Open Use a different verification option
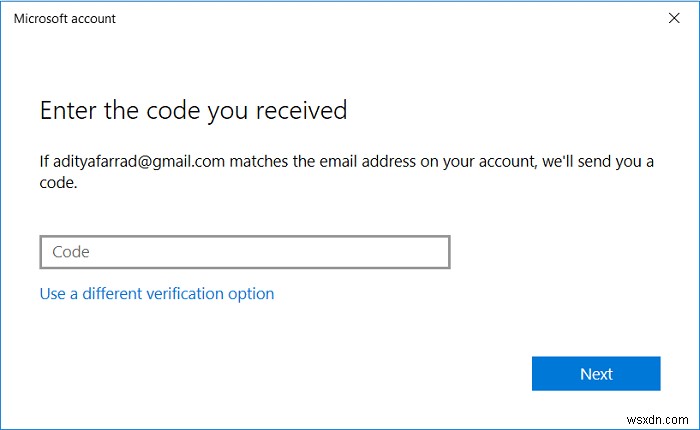 [x=156, y=293]
